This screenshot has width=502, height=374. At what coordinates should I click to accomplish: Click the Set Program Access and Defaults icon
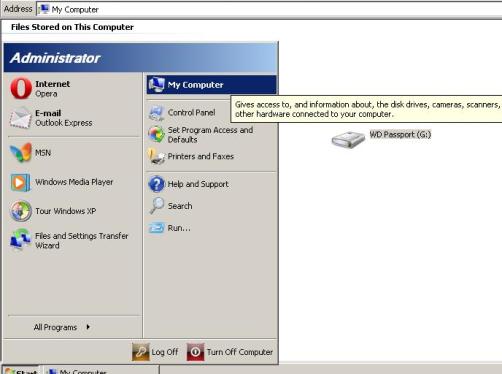pyautogui.click(x=156, y=134)
